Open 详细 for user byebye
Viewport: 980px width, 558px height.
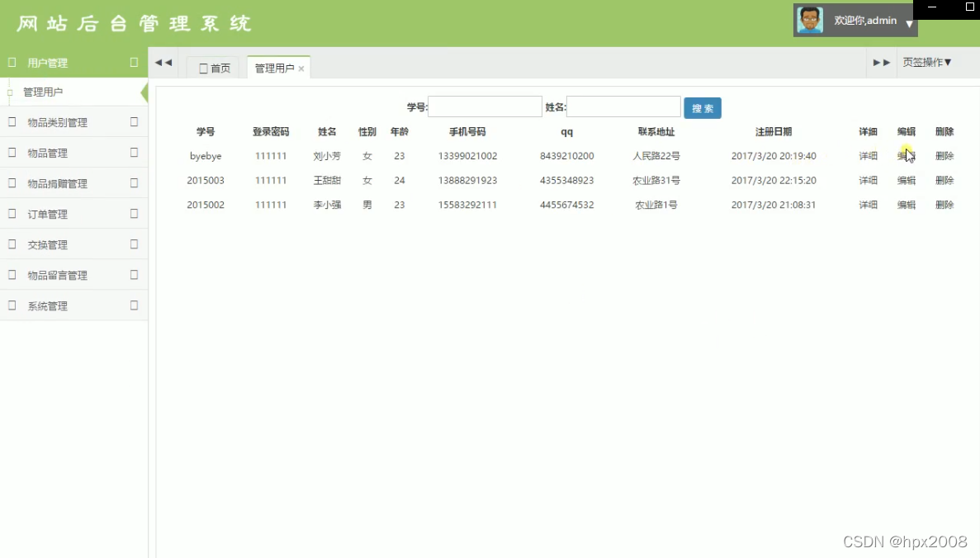pos(868,156)
